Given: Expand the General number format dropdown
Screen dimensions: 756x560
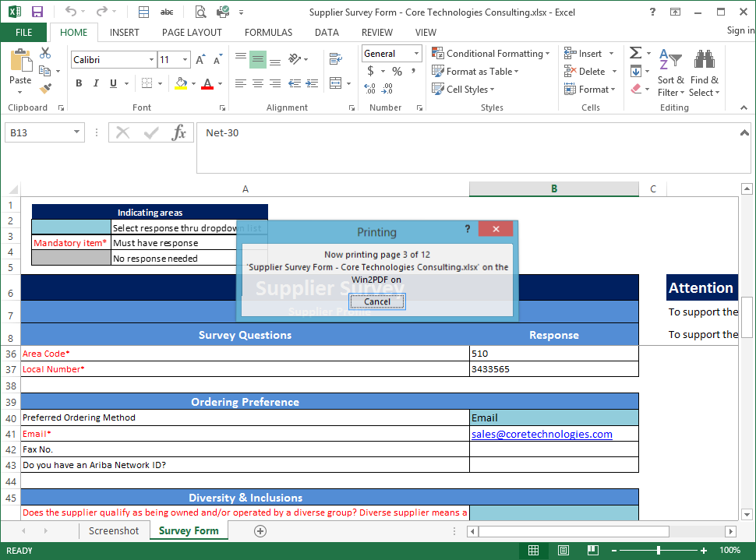Looking at the screenshot, I should coord(416,54).
